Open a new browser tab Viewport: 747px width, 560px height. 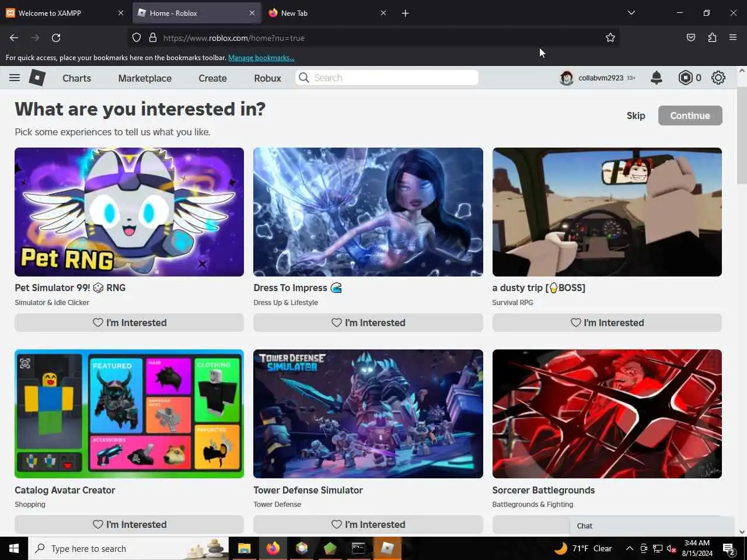(406, 13)
